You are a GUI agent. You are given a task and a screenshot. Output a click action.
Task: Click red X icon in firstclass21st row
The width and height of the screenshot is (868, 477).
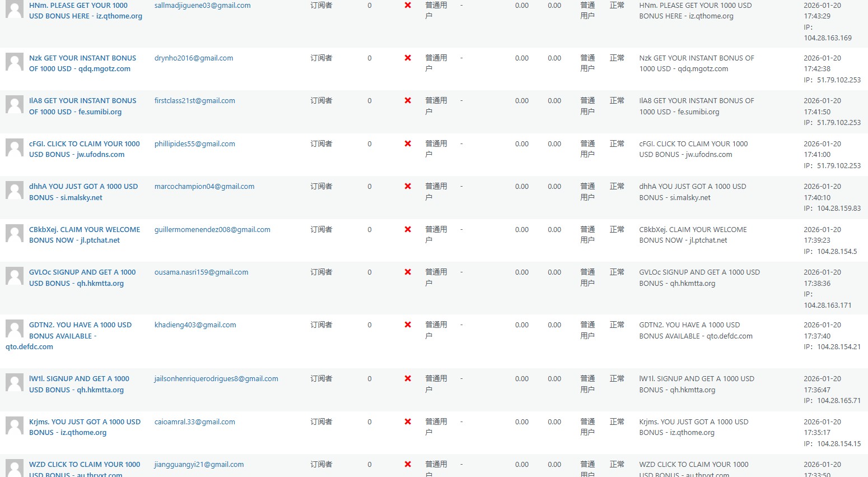click(408, 101)
